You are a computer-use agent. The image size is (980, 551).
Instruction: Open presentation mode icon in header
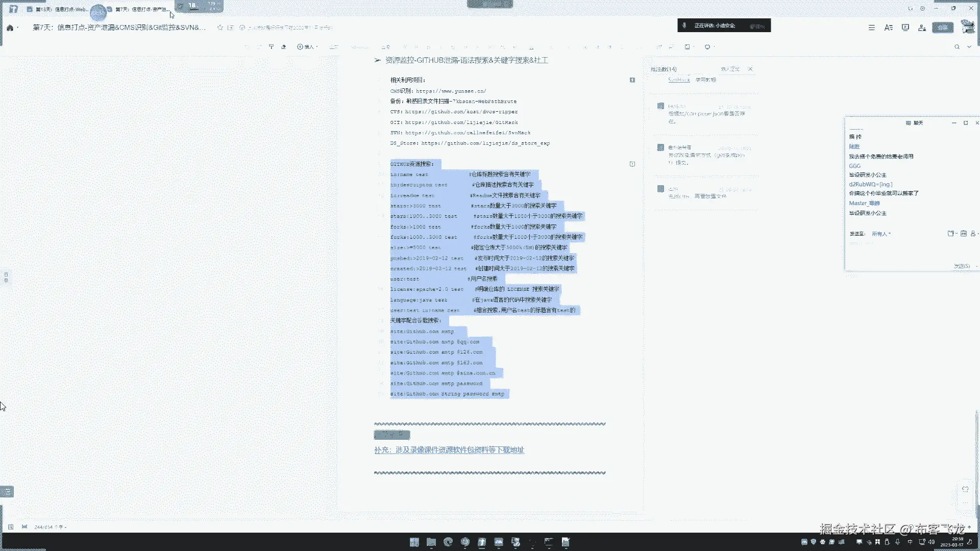point(905,28)
